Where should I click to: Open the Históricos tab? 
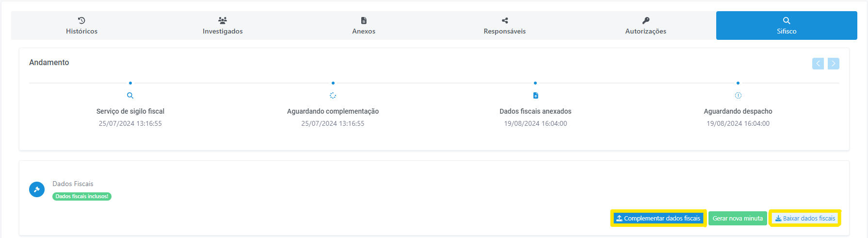click(81, 26)
